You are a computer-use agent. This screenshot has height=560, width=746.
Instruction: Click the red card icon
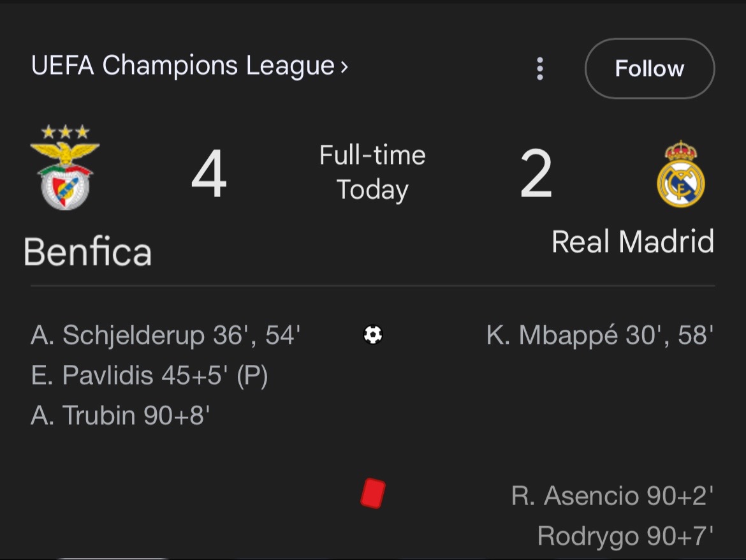pos(373,494)
